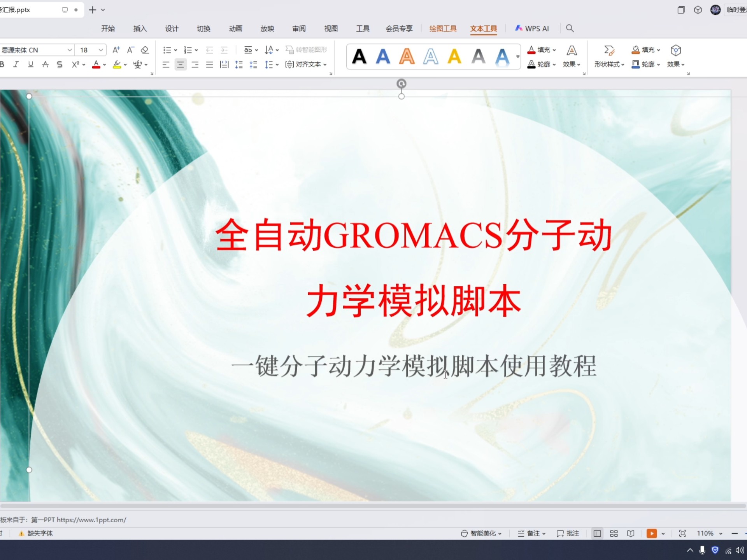This screenshot has height=560, width=747.
Task: Clear formatting with eraser icon
Action: point(145,50)
